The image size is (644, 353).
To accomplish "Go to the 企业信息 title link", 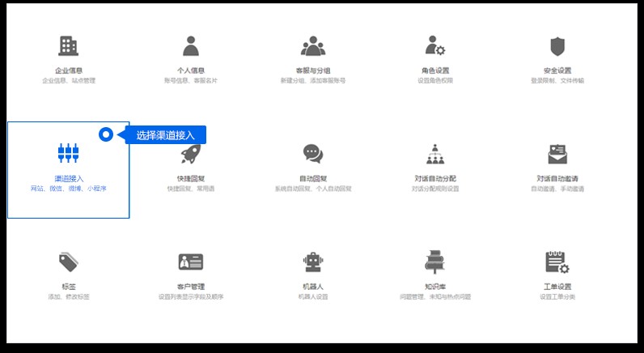I will [69, 70].
